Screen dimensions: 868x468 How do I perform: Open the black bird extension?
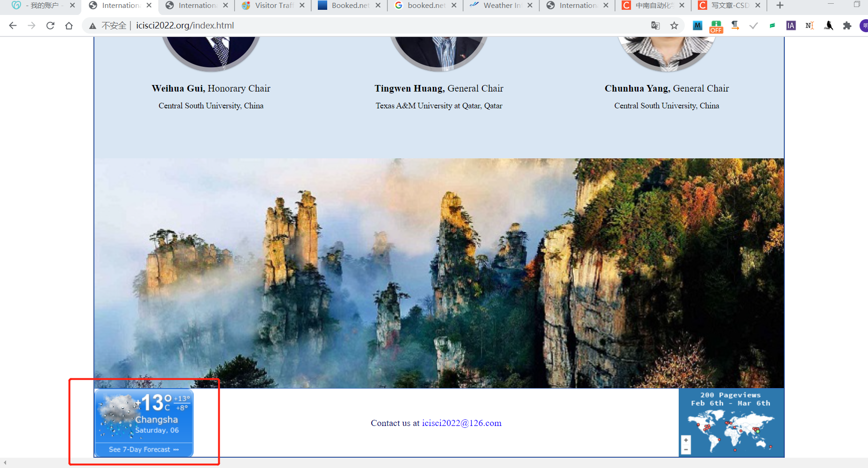(828, 26)
